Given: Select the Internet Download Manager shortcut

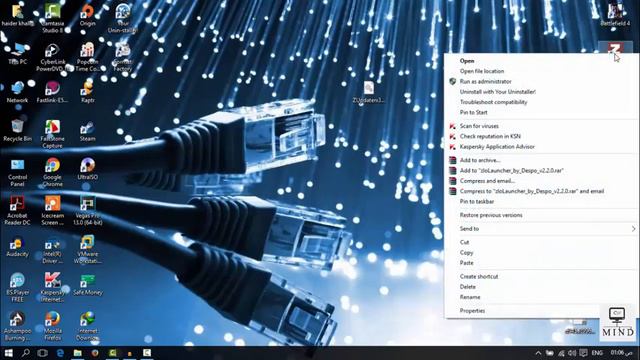Looking at the screenshot, I should (87, 326).
